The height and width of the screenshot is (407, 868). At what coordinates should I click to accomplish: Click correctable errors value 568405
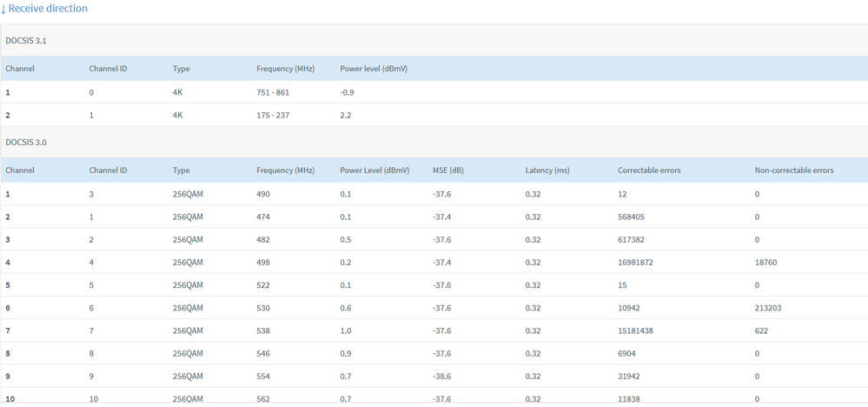[x=631, y=217]
